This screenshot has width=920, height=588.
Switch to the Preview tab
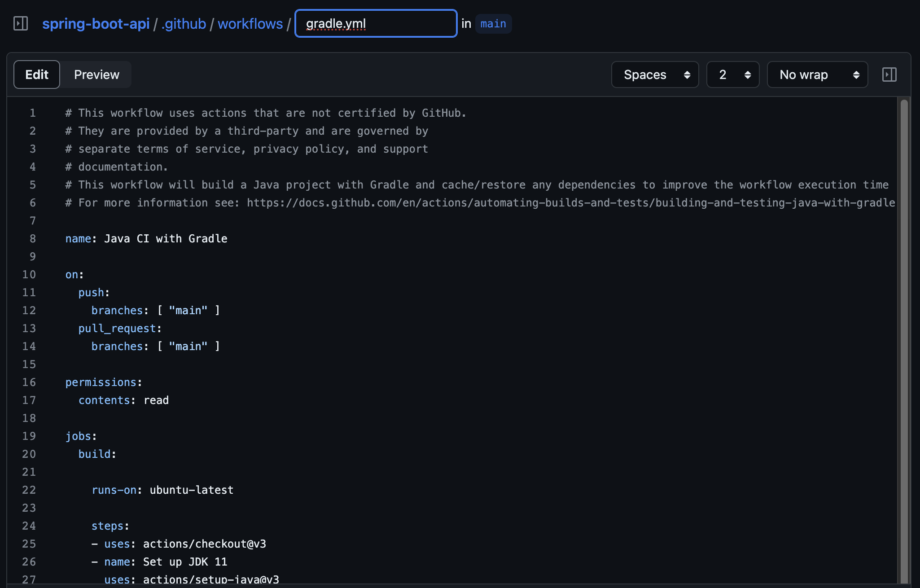click(96, 75)
